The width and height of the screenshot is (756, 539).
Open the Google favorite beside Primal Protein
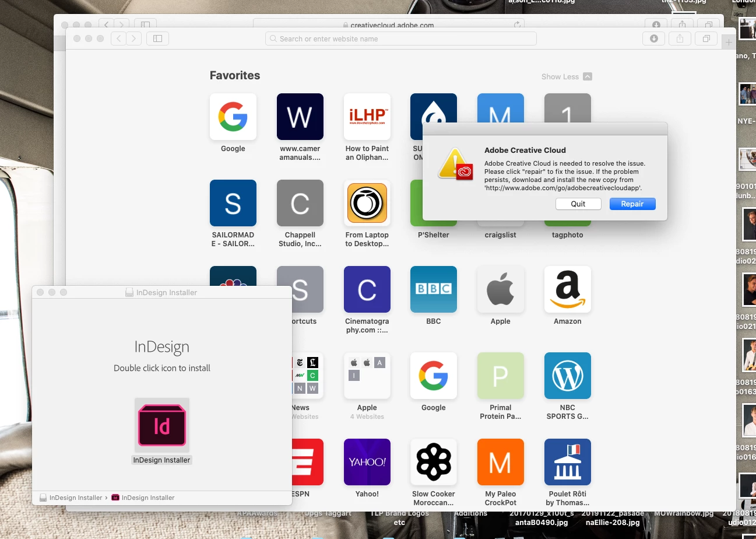coord(434,376)
